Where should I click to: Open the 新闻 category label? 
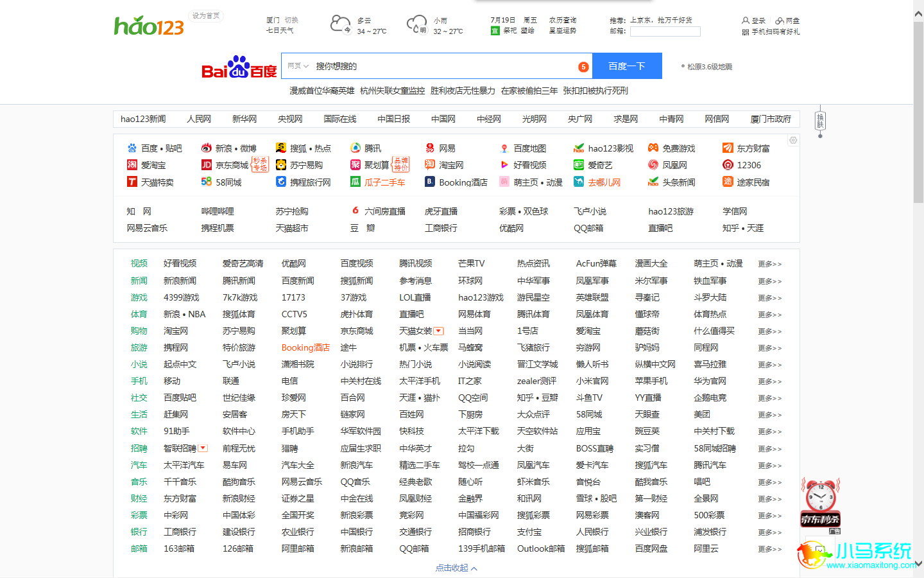pyautogui.click(x=139, y=281)
